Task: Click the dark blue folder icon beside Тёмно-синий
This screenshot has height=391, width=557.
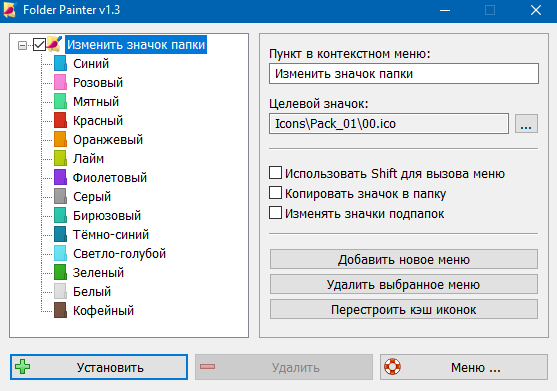Action: [x=60, y=234]
